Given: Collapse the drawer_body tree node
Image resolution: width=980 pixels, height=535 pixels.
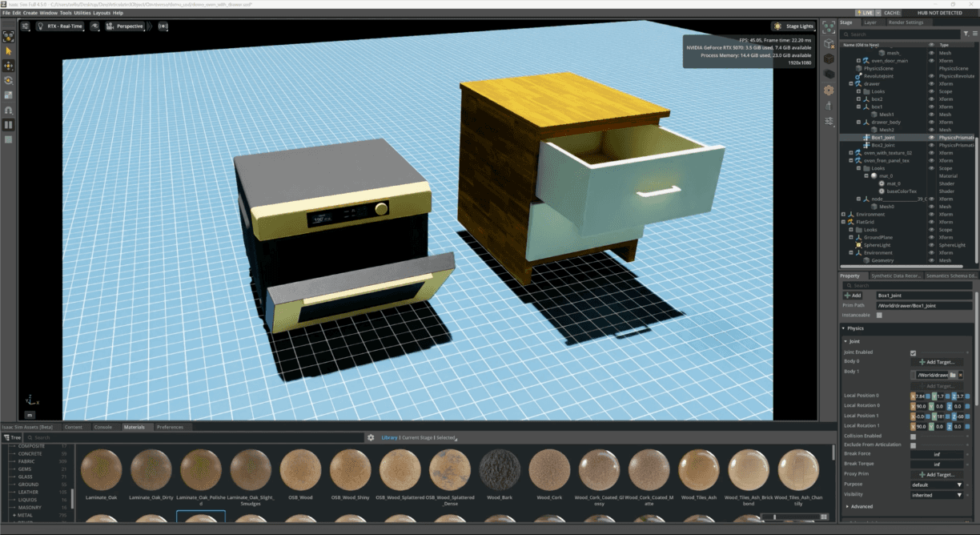Looking at the screenshot, I should point(859,122).
